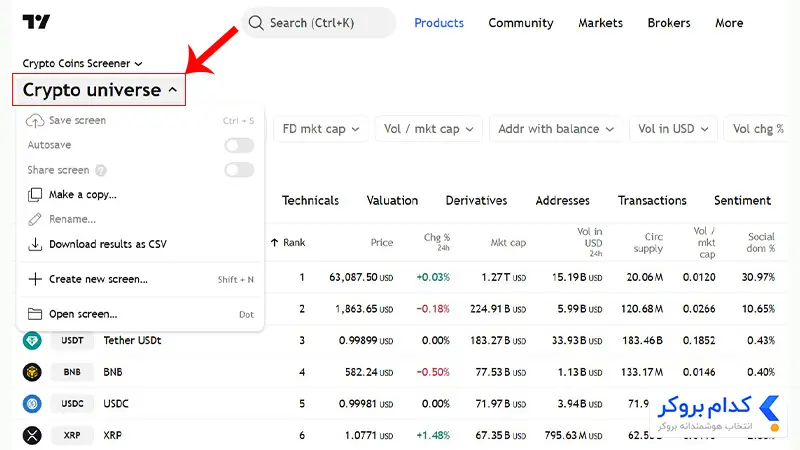Image resolution: width=800 pixels, height=450 pixels.
Task: Click the volume 33.93 B USD
Action: pyautogui.click(x=577, y=340)
